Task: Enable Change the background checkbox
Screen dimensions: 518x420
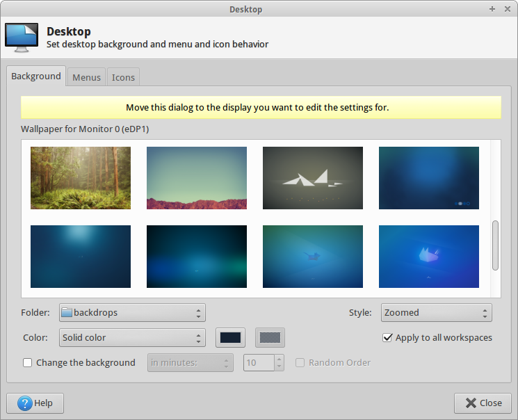Action: pos(28,362)
